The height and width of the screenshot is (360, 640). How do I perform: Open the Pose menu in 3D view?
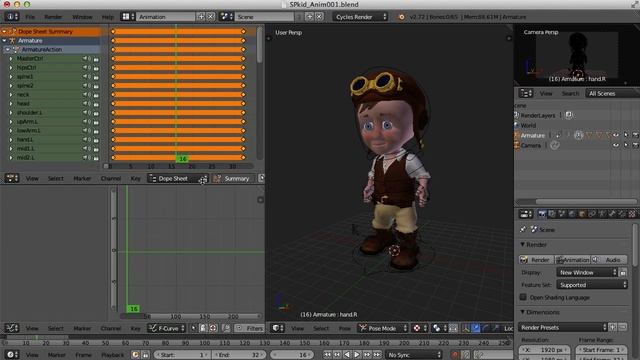point(344,328)
